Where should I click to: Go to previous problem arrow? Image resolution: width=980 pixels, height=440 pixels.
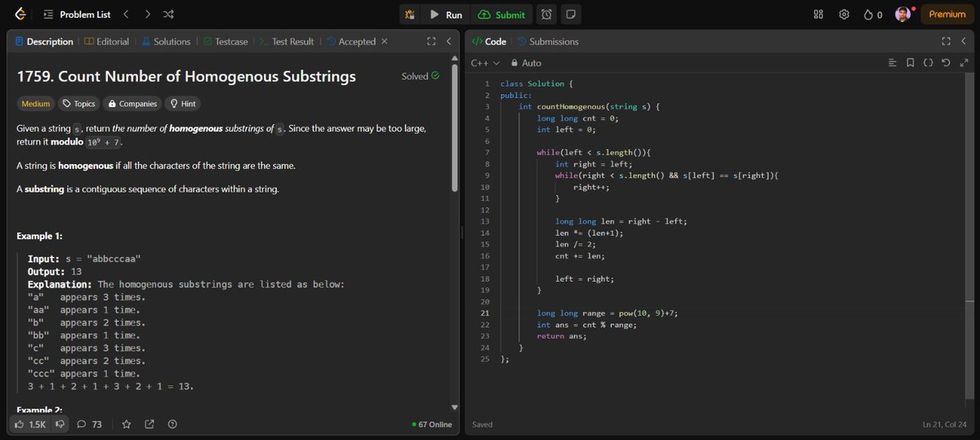coord(126,15)
